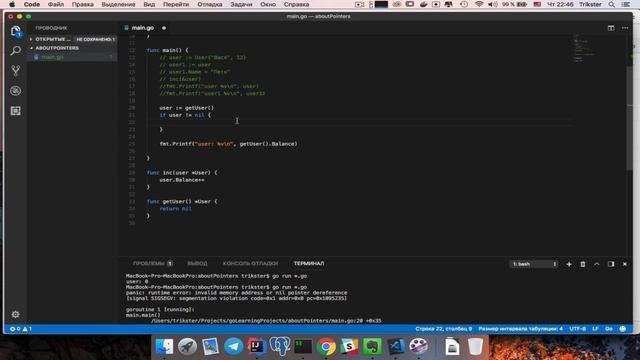Split the editor to the right
Image resolution: width=640 pixels, height=360 pixels.
tap(611, 28)
